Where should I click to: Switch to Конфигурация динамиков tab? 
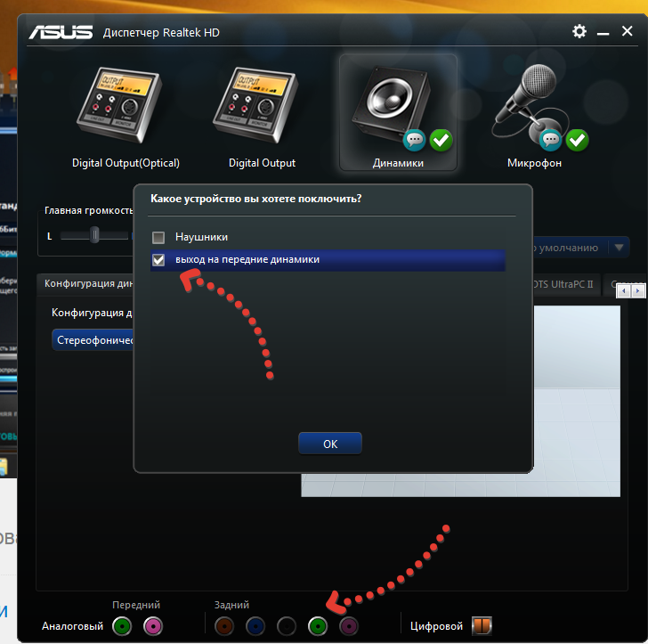point(86,284)
